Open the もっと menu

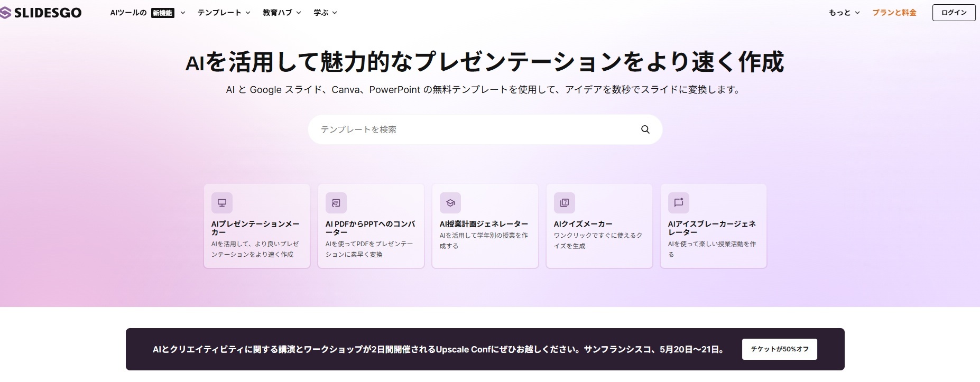844,13
